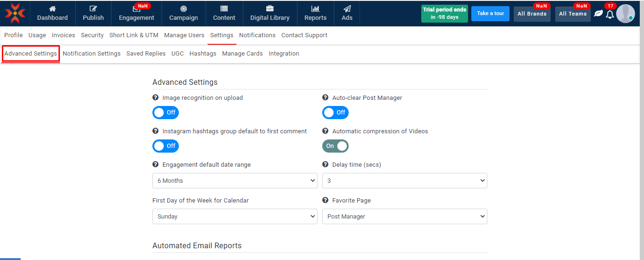Open Engagement default date range dropdown

[234, 181]
